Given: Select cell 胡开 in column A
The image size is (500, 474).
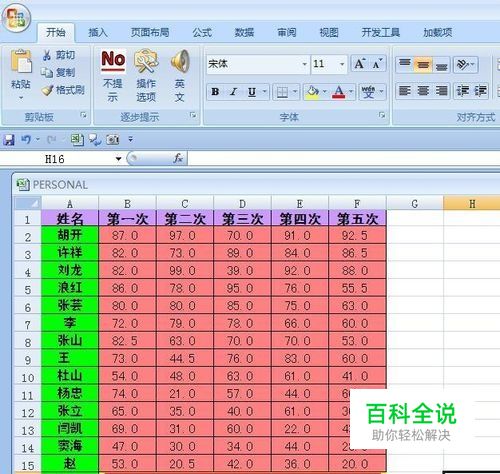Looking at the screenshot, I should [70, 235].
